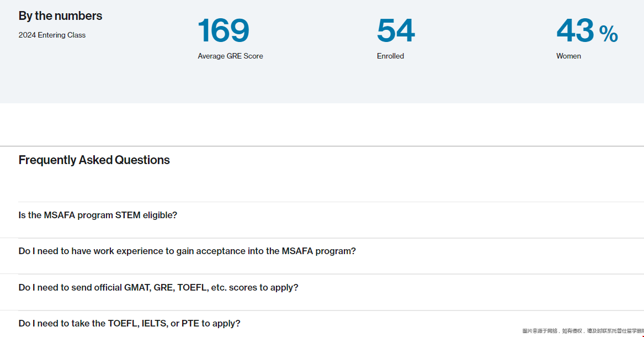The width and height of the screenshot is (644, 337).
Task: Click the blank white space below the stats banner
Action: pos(322,124)
